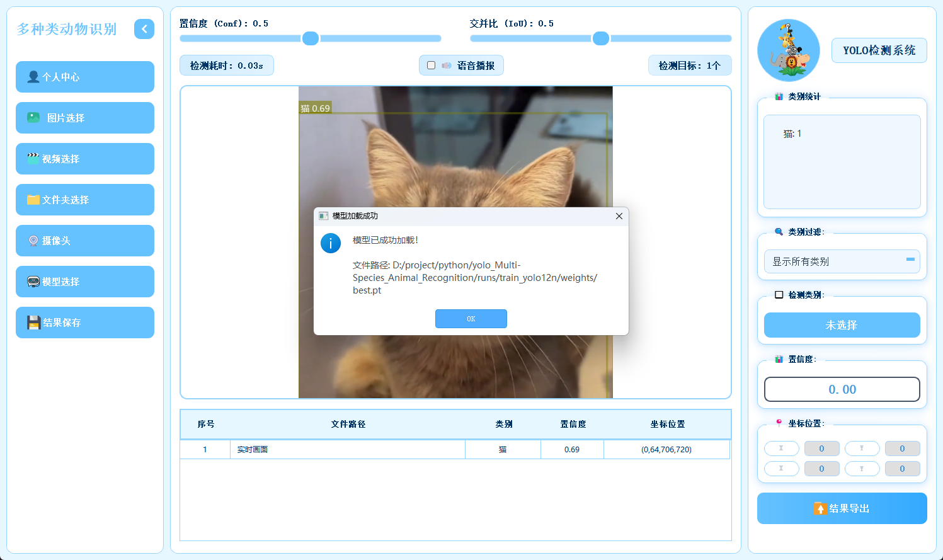
Task: Click the 坐标位置 pushpin icon
Action: point(779,423)
